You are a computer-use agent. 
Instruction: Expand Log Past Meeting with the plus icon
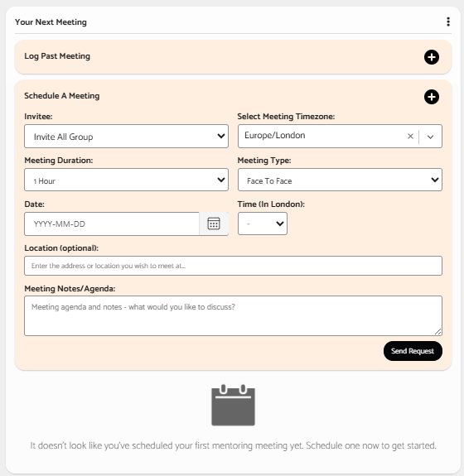pos(432,57)
